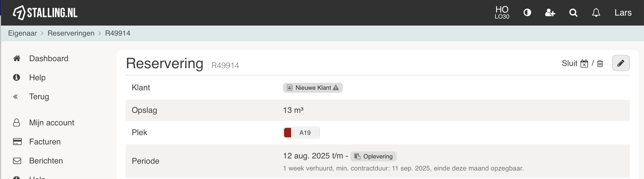Click the Nieuwe Klant customer badge

click(313, 88)
